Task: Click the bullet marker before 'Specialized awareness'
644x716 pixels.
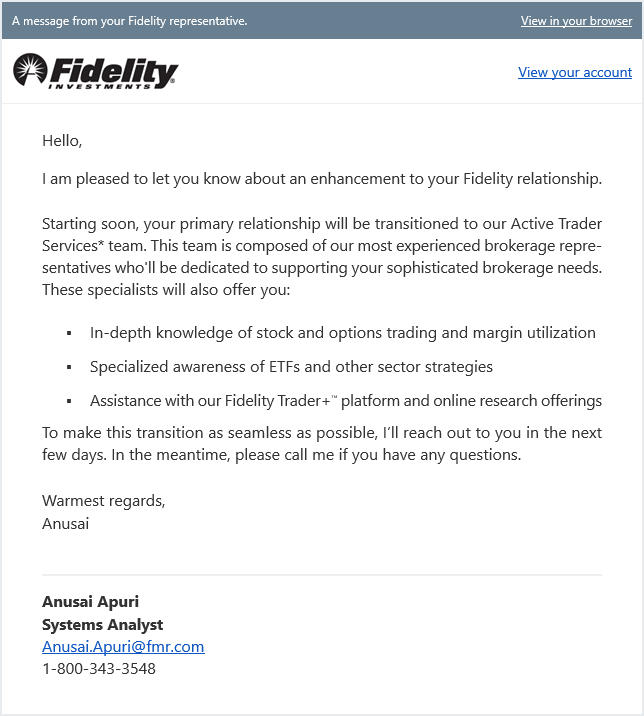Action: point(69,367)
